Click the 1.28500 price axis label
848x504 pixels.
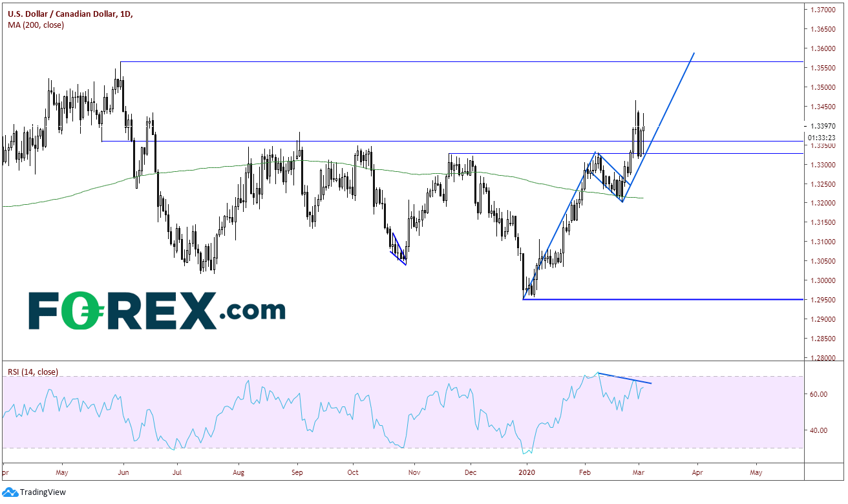tap(823, 339)
